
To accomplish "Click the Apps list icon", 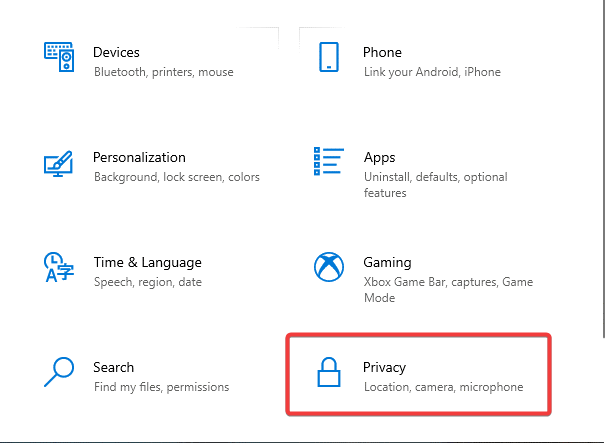I will point(329,162).
